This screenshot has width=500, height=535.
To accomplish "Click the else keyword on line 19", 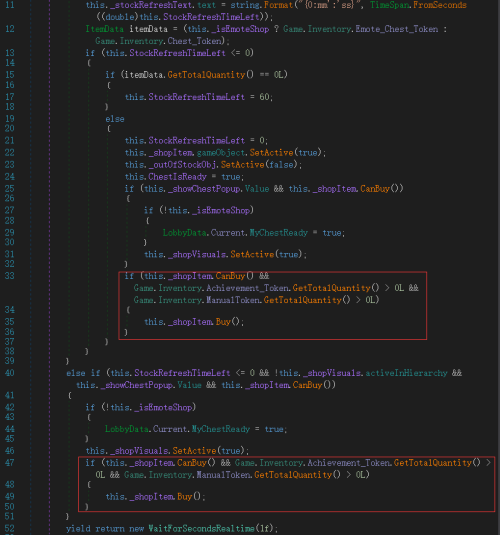I will tap(115, 119).
